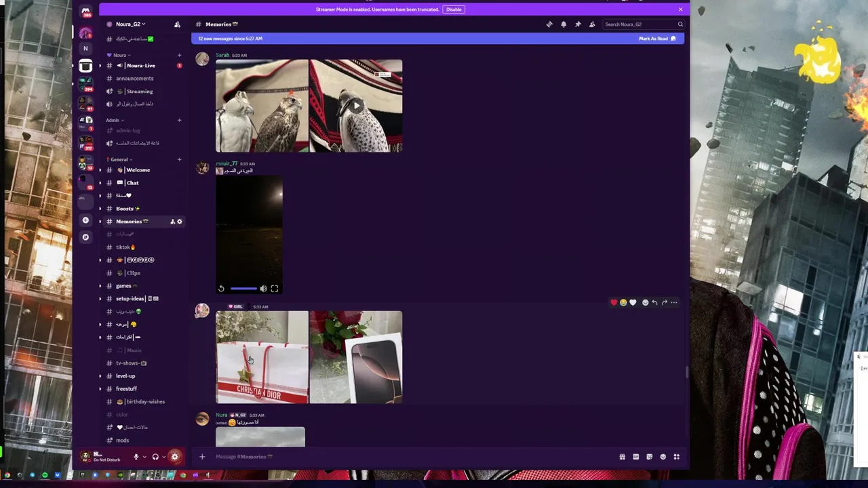This screenshot has height=488, width=868.
Task: Open invite people icon next to server name
Action: 177,24
